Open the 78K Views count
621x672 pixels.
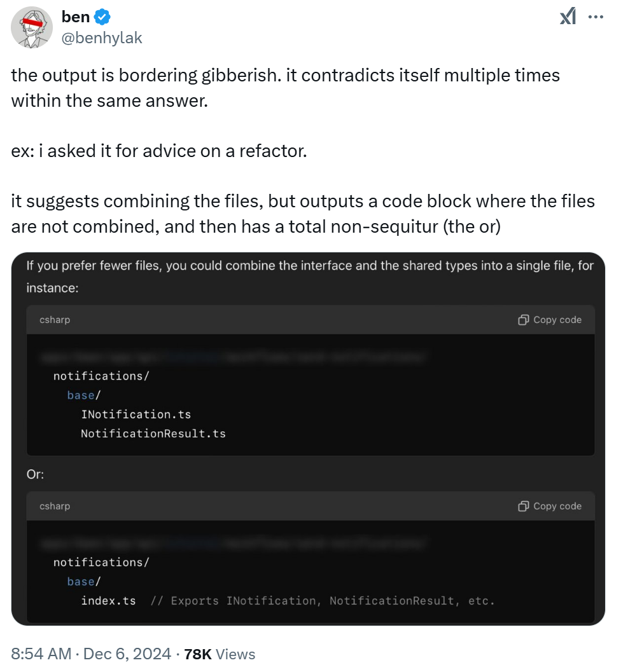[x=219, y=654]
